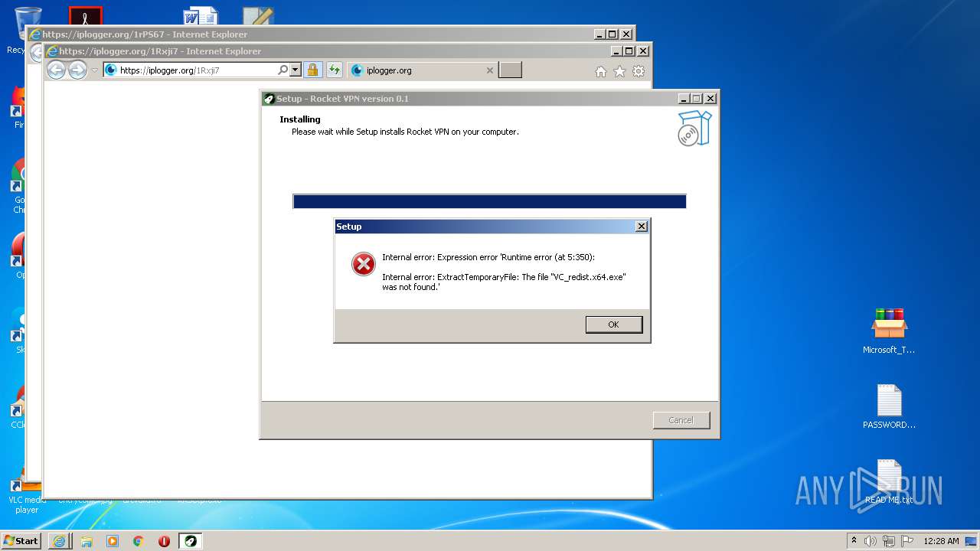Click the Home icon in Internet Explorer
The width and height of the screenshot is (980, 551).
(x=601, y=71)
